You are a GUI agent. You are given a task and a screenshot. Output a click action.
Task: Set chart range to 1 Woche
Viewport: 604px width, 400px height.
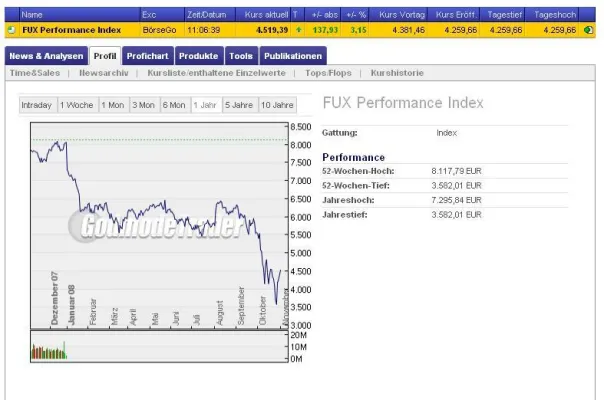click(x=77, y=105)
